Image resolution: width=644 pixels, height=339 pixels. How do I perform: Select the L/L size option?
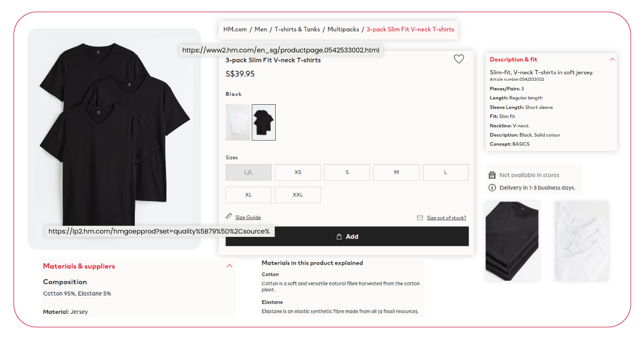[248, 172]
